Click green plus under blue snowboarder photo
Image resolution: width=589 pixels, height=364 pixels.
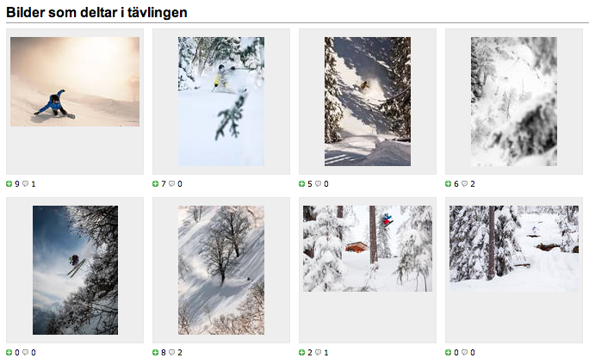(x=9, y=183)
